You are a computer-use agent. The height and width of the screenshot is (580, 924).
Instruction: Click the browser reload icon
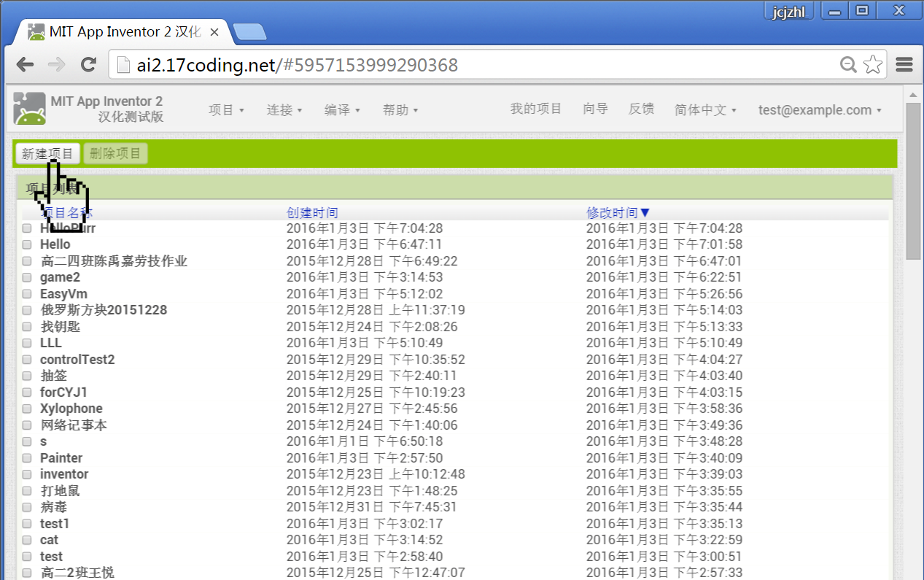pos(88,65)
